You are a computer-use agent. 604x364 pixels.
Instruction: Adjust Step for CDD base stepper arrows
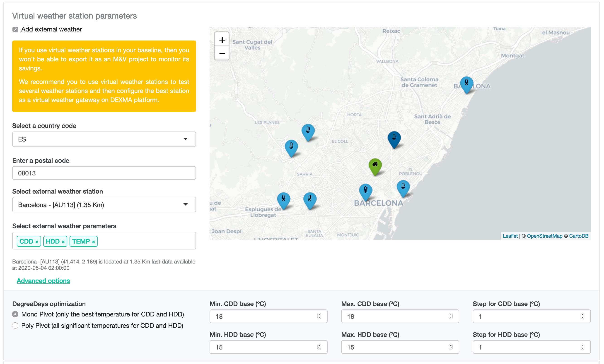(582, 316)
